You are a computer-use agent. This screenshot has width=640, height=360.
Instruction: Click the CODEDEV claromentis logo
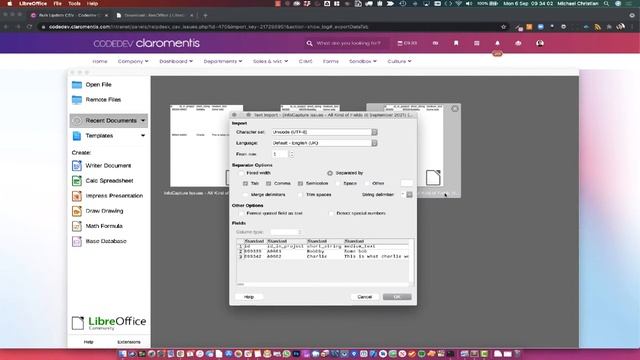click(x=147, y=43)
